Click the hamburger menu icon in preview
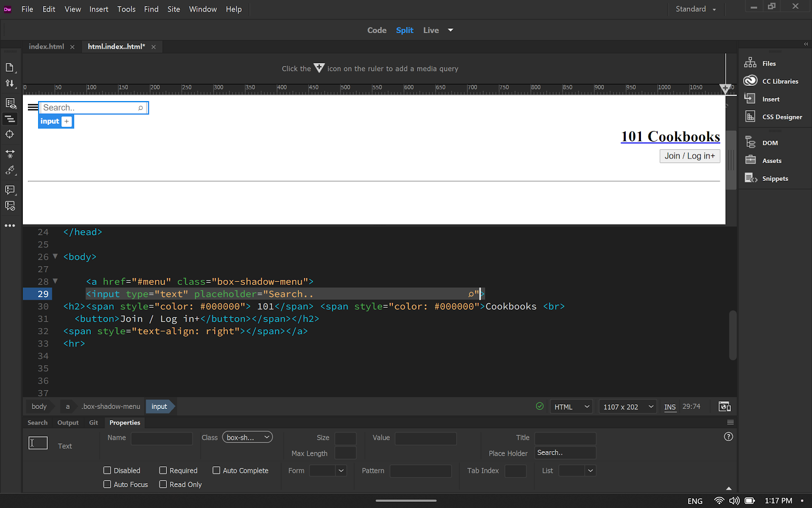 (x=33, y=107)
